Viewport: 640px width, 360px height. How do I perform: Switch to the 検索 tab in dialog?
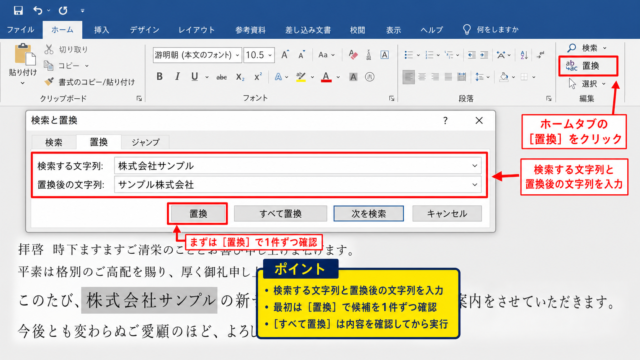tap(54, 142)
